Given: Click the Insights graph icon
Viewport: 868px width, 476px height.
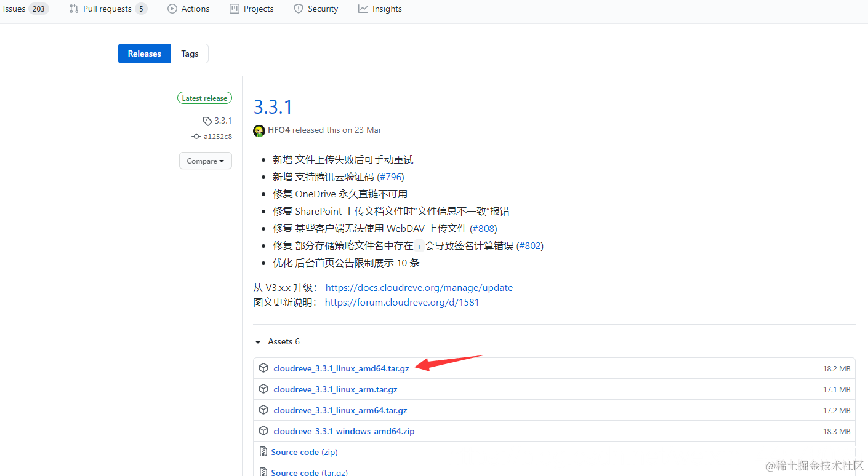Looking at the screenshot, I should 363,9.
